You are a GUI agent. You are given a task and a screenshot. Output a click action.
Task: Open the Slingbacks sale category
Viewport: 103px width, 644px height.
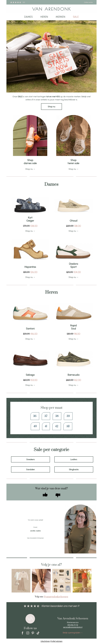[x=74, y=470]
